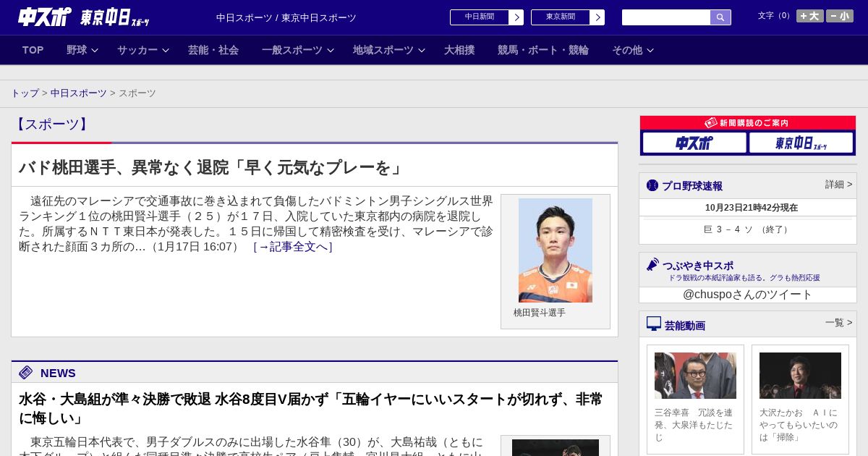868x456 pixels.
Task: Open 中スポ subscription banner button
Action: coord(694,143)
